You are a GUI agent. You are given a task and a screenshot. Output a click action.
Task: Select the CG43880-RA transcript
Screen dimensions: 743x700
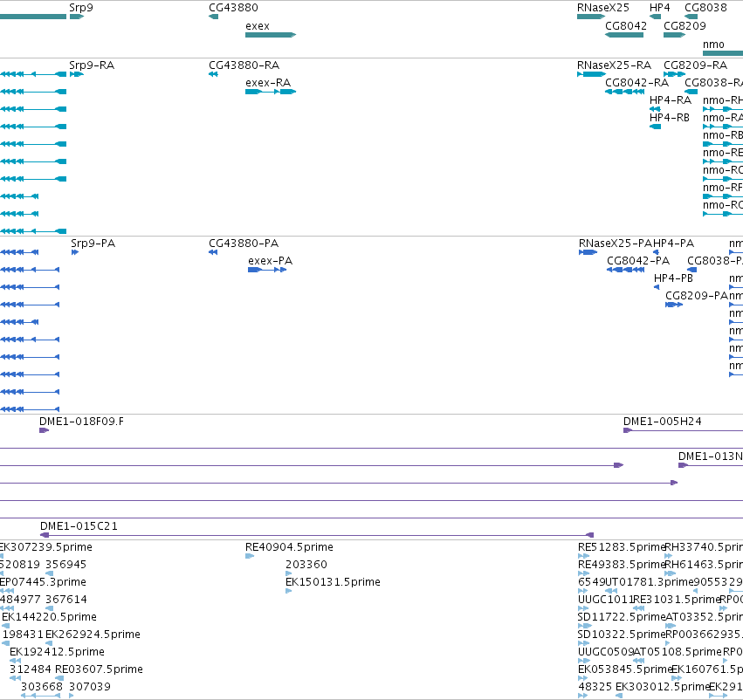213,74
